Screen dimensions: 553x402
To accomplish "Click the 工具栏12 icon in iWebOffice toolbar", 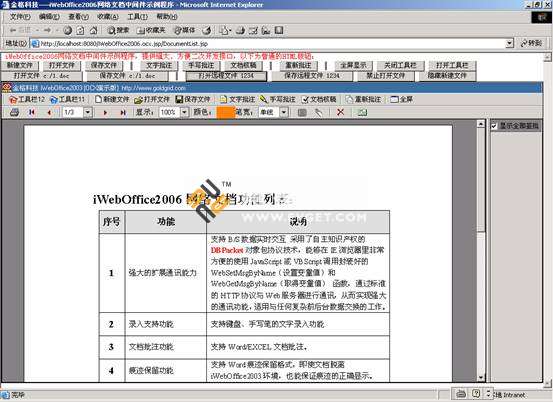I will point(27,99).
